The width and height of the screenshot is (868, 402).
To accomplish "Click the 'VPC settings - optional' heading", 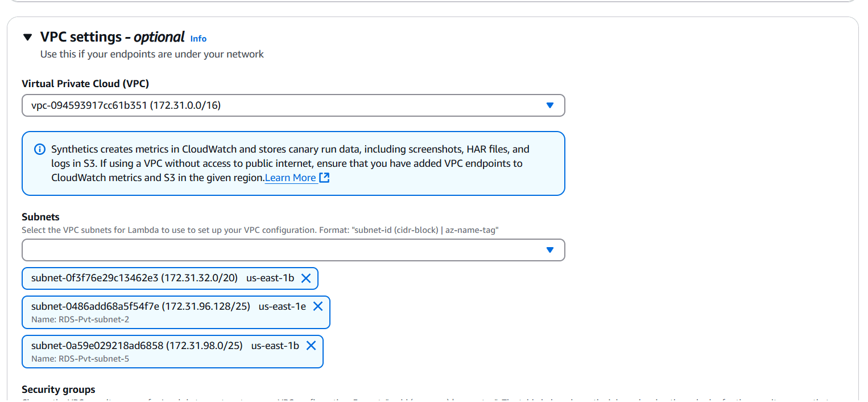I will pyautogui.click(x=113, y=37).
